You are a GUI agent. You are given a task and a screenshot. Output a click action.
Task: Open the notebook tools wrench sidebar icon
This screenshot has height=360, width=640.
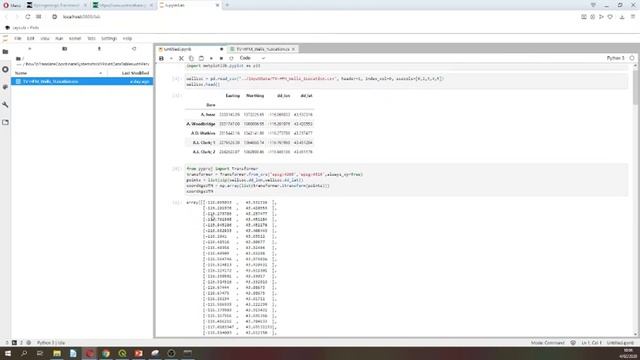5,105
